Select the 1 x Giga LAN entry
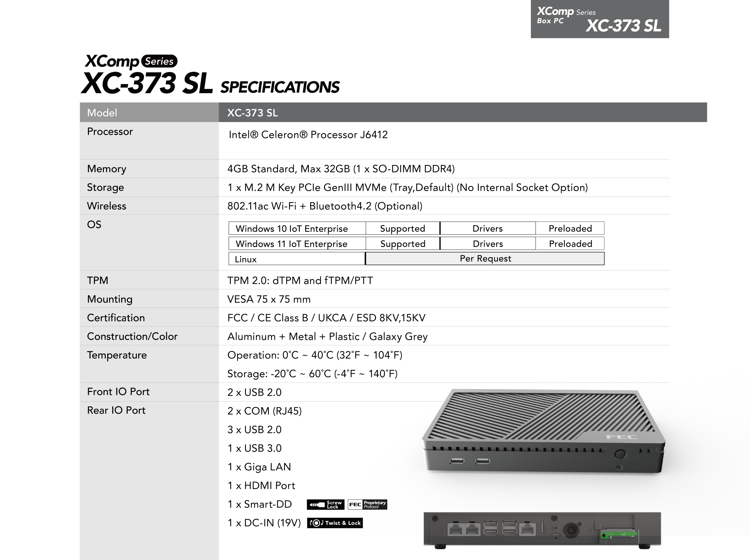750x560 pixels. click(259, 467)
